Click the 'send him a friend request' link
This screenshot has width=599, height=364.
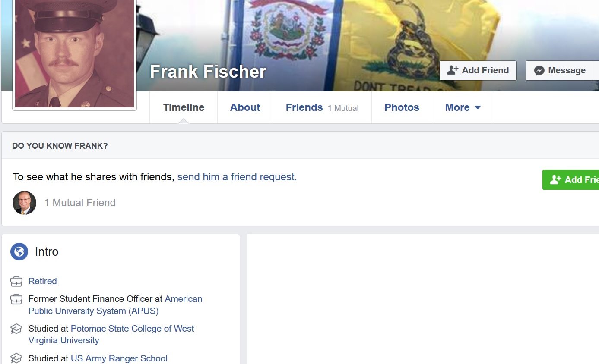pos(237,177)
